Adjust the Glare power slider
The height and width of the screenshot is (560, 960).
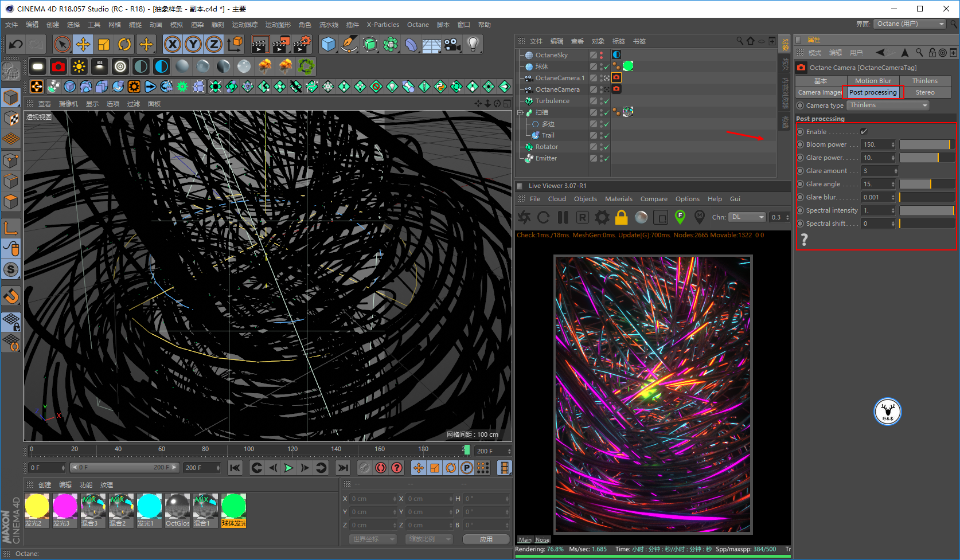point(927,158)
